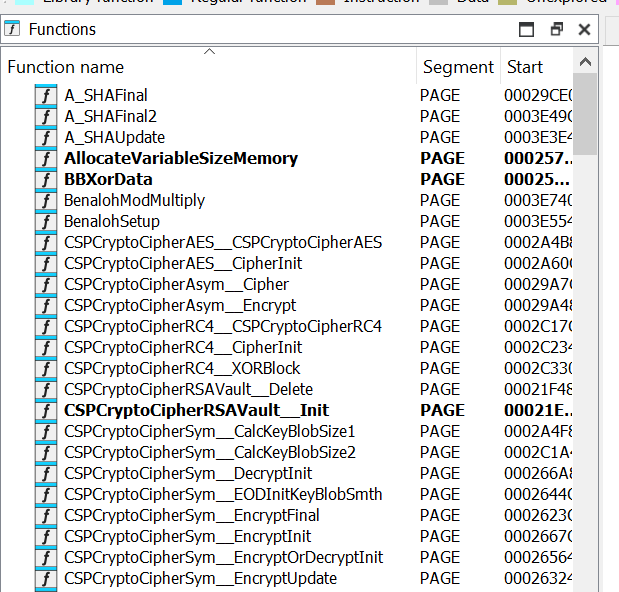
Task: Click the function icon next to BBXorData
Action: [x=46, y=180]
